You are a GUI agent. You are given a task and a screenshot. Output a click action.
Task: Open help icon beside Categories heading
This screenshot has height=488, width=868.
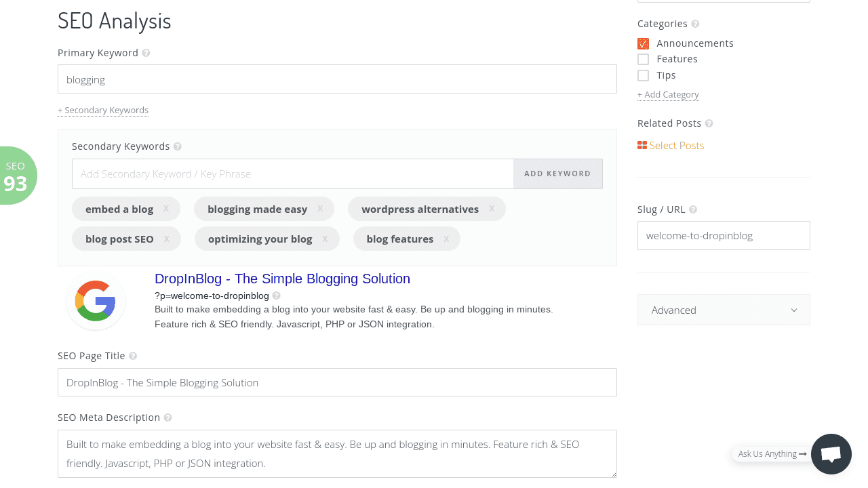[695, 24]
